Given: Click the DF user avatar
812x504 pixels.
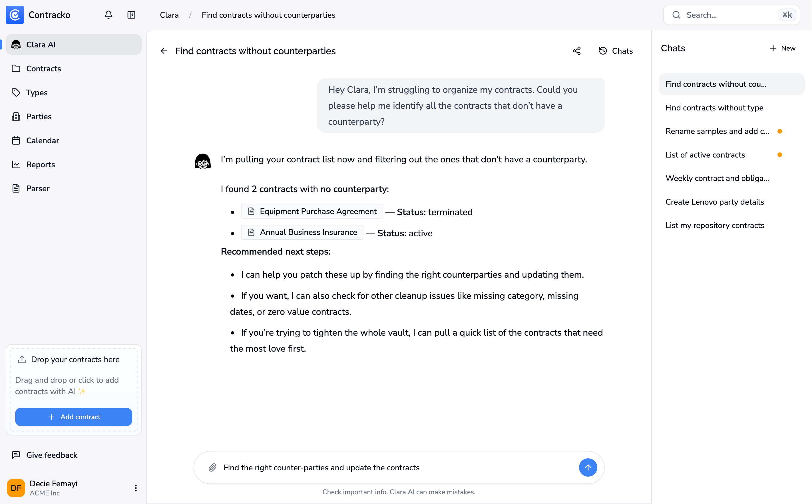Looking at the screenshot, I should tap(16, 488).
